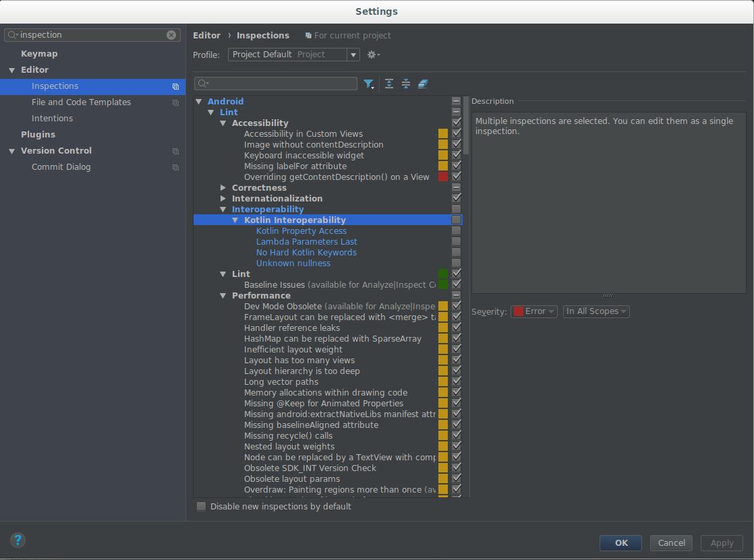Viewport: 754px width, 560px height.
Task: Enable the Unknown nullness inspection checkbox
Action: (457, 263)
